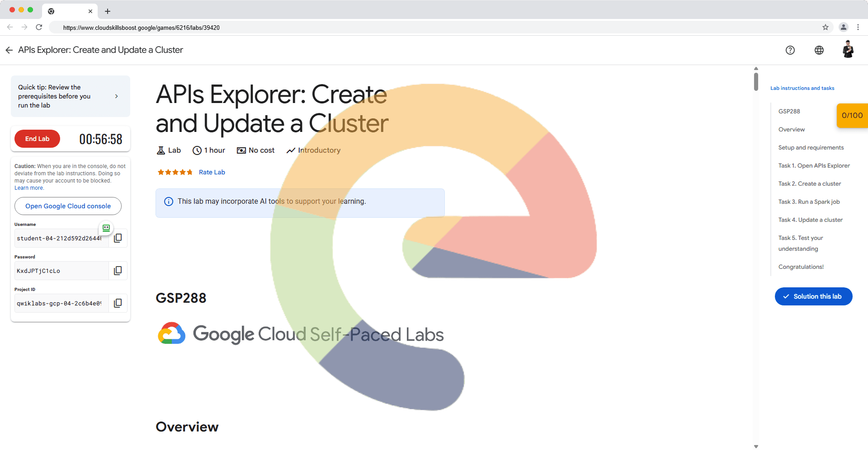Image resolution: width=868 pixels, height=450 pixels.
Task: Go to Task 4. Update a cluster
Action: 811,220
